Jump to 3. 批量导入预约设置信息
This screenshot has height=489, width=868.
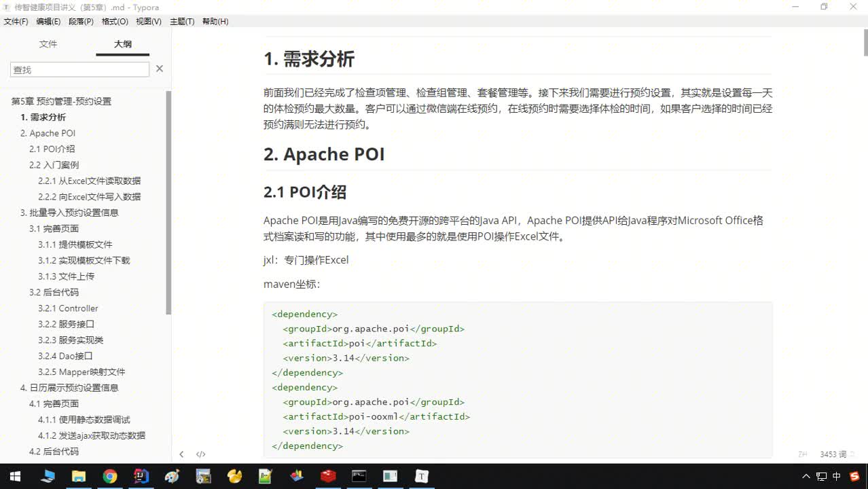pyautogui.click(x=69, y=213)
